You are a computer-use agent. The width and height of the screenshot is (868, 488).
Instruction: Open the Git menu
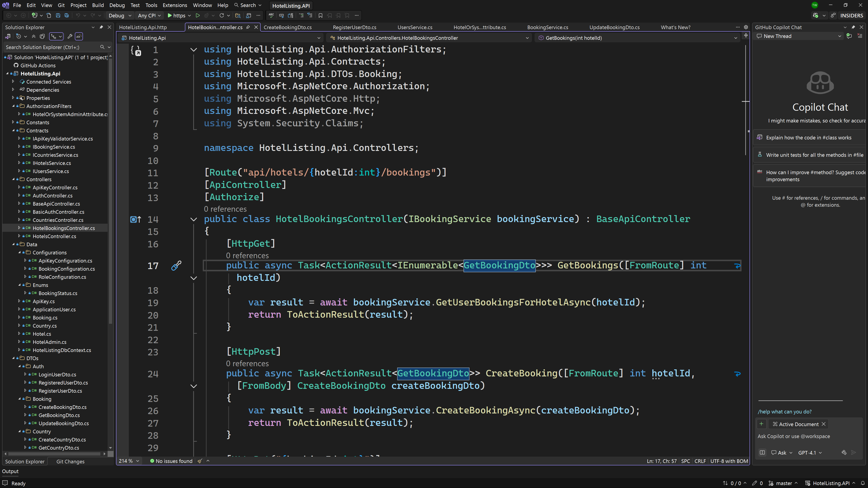[x=61, y=5]
